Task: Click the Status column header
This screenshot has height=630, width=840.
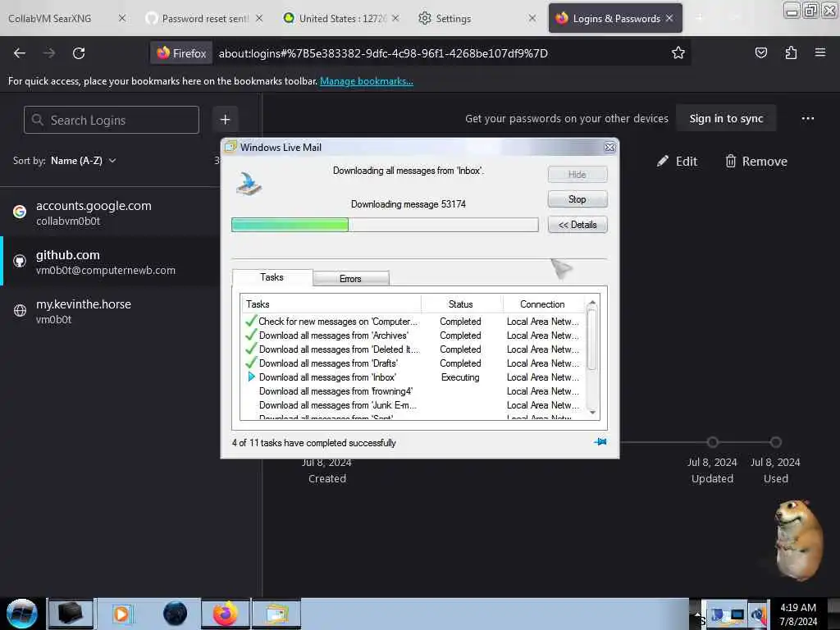Action: pos(461,304)
